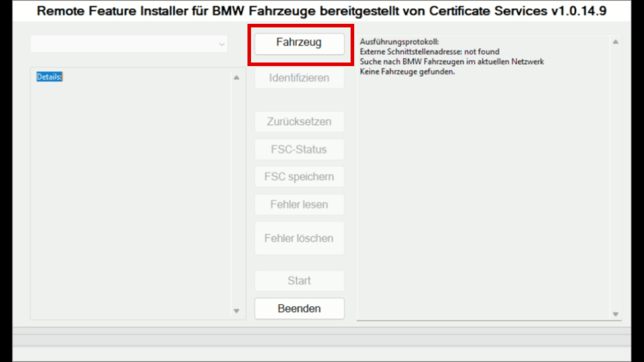Click the down arrow of the Details scrollbar
This screenshot has width=644, height=362.
(236, 310)
